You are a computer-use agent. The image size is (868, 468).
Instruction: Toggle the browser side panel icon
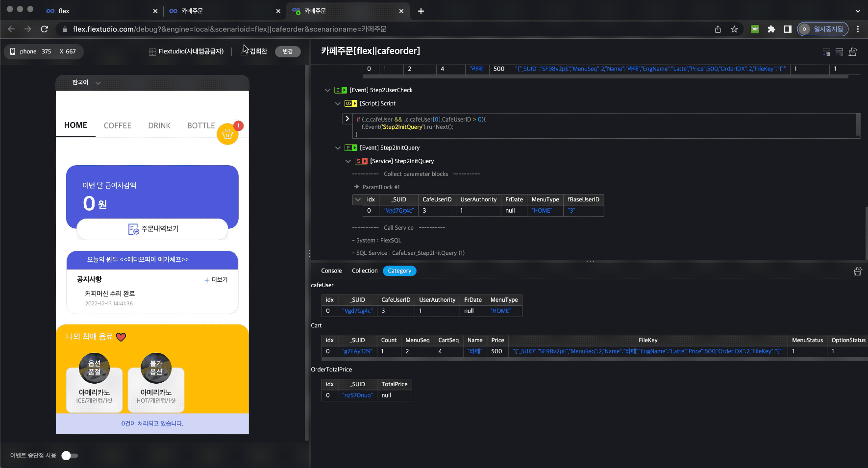(x=787, y=29)
